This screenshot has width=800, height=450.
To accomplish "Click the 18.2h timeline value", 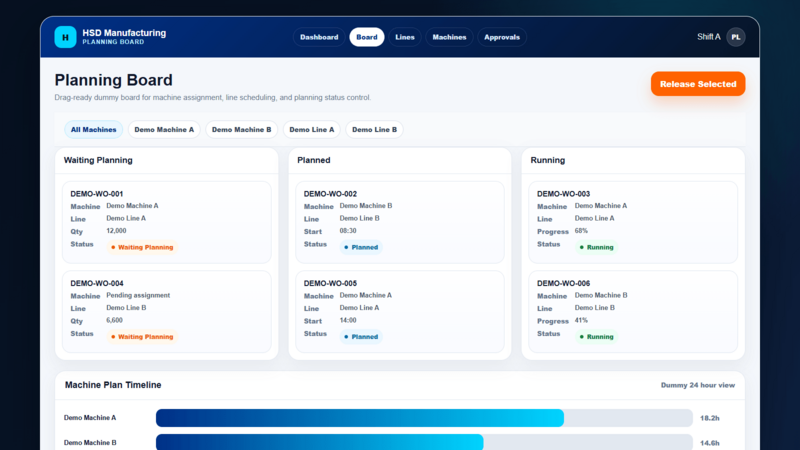I will [710, 418].
